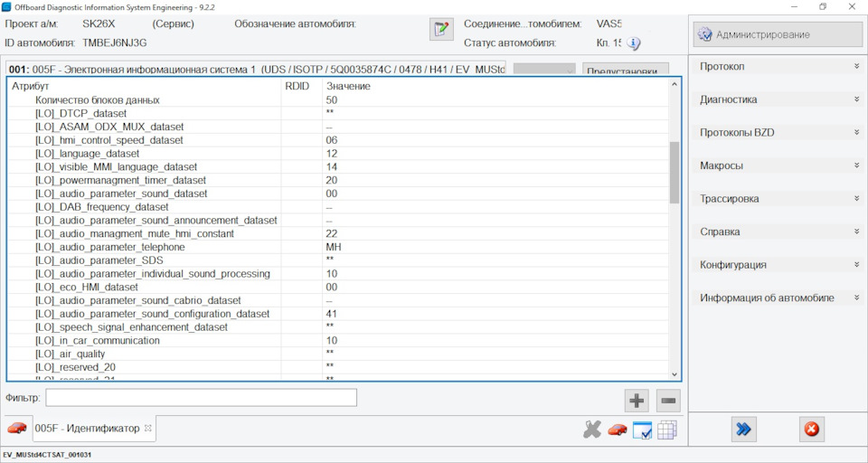Click the table vertical scrollbar thumb
Viewport: 868px width, 463px height.
click(674, 172)
